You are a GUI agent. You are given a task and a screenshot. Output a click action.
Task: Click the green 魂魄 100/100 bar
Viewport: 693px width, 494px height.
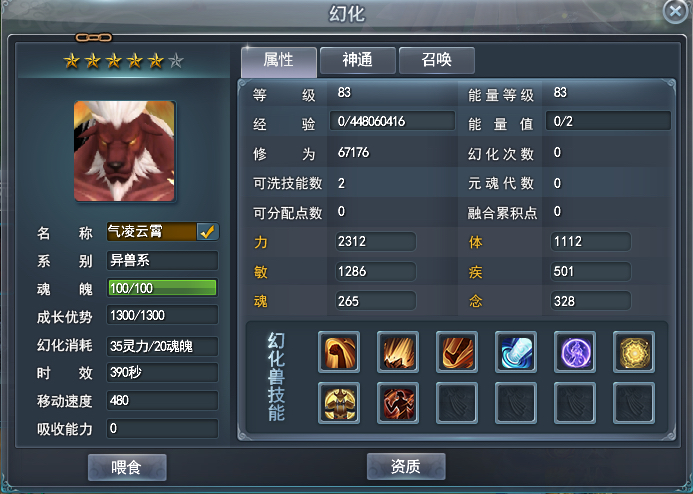(x=162, y=288)
